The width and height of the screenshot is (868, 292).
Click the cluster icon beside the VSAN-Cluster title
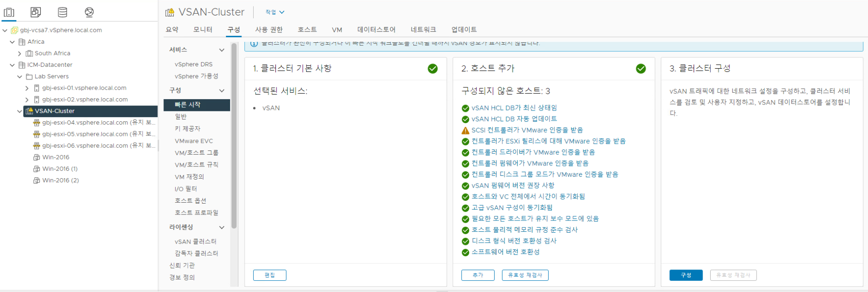170,12
